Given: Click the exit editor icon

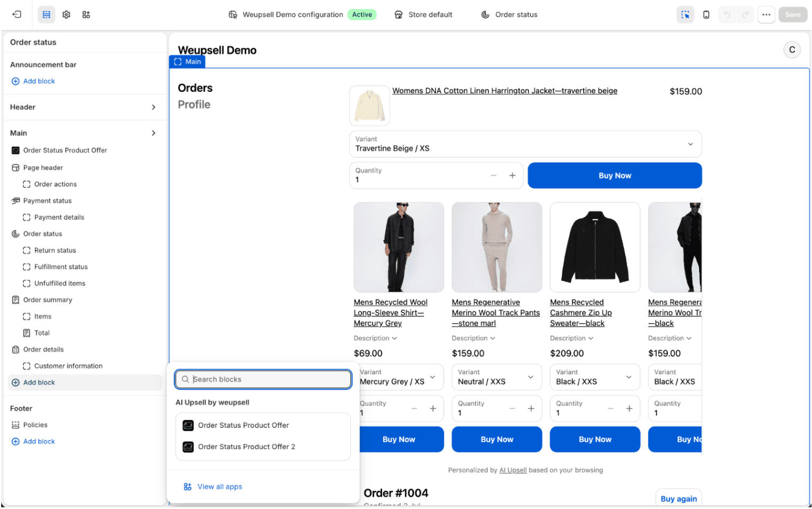Looking at the screenshot, I should pyautogui.click(x=16, y=15).
